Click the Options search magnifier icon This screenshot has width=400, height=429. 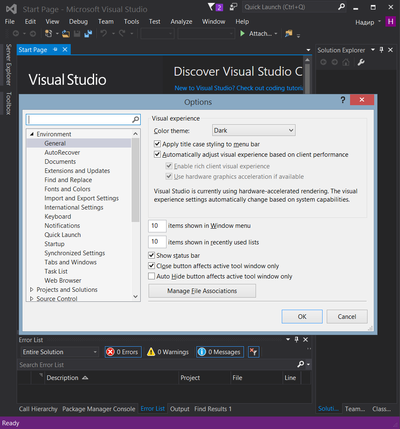[x=135, y=119]
